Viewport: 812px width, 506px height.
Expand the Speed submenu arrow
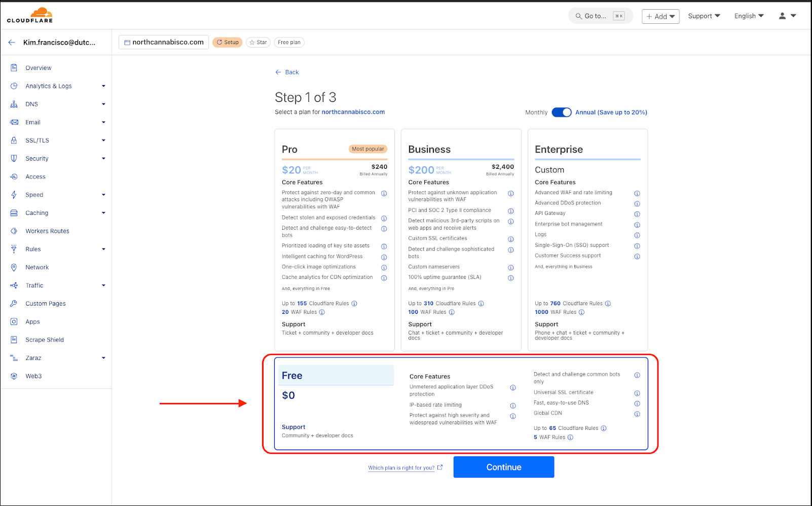[103, 195]
